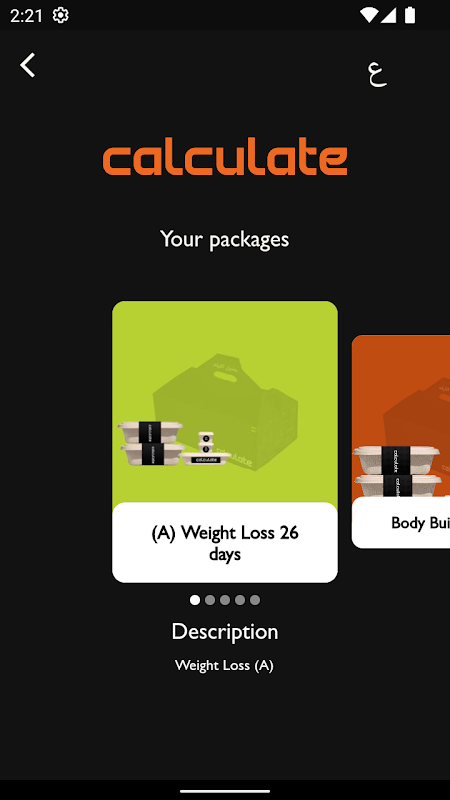450x800 pixels.
Task: Select the fifth carousel page dot
Action: pyautogui.click(x=255, y=600)
